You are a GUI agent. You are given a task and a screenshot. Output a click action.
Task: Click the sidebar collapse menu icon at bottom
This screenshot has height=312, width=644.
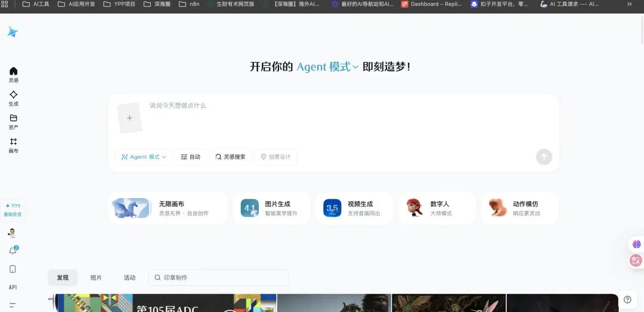coord(13,305)
